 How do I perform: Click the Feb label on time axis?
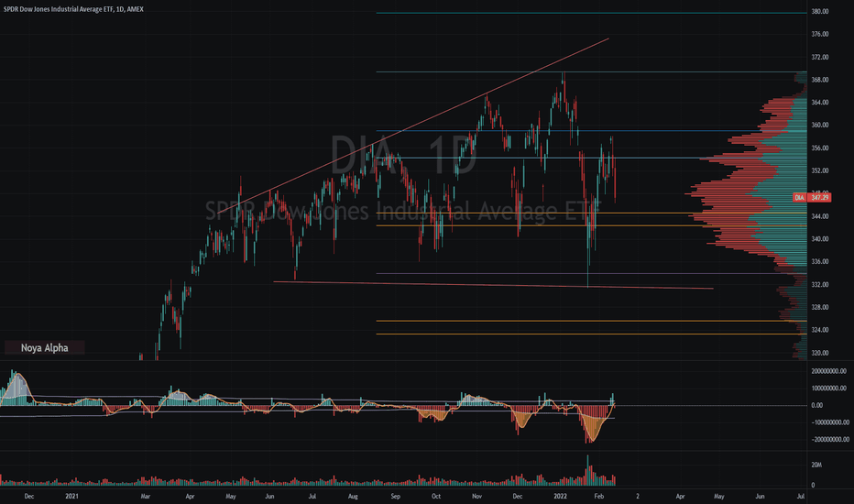(599, 497)
